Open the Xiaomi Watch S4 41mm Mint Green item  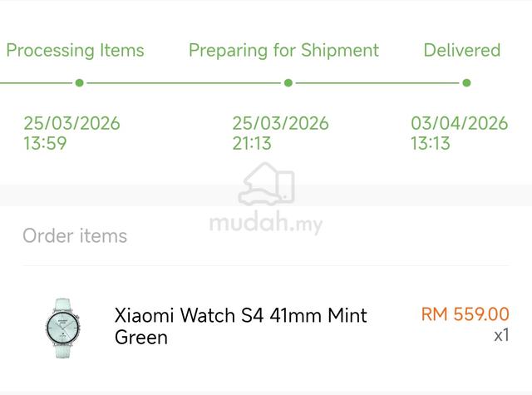tap(240, 326)
